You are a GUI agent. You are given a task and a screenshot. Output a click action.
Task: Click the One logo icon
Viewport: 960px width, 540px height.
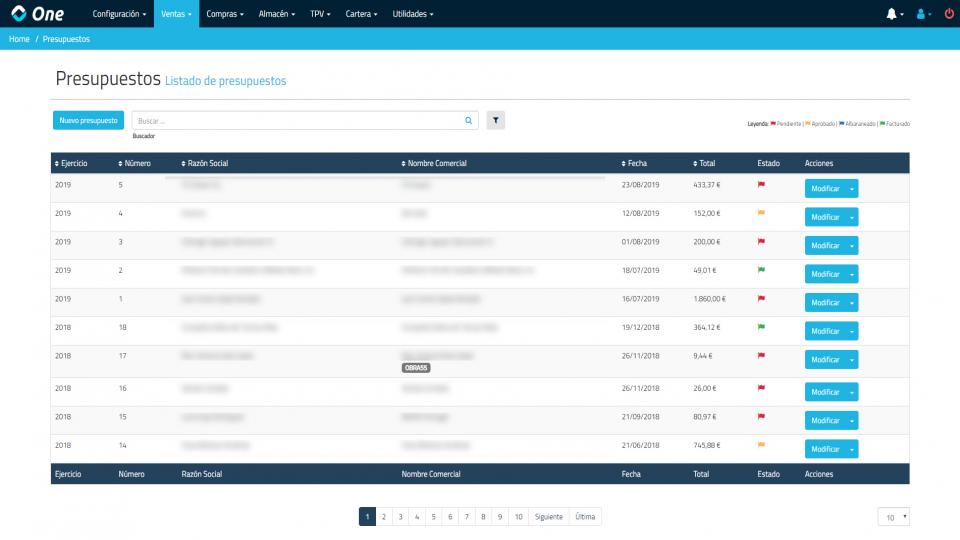coord(19,14)
